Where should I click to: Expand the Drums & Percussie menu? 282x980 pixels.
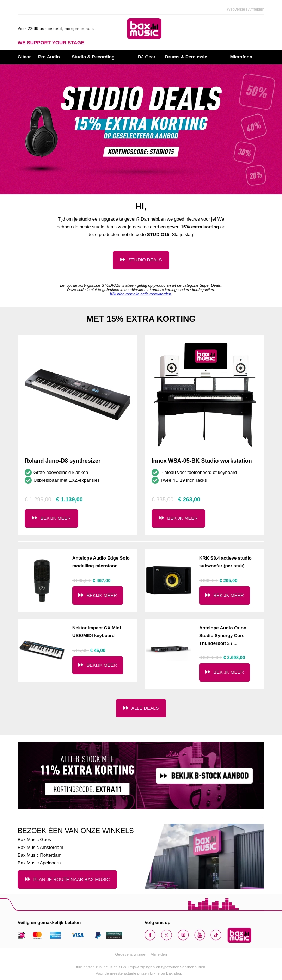click(186, 57)
